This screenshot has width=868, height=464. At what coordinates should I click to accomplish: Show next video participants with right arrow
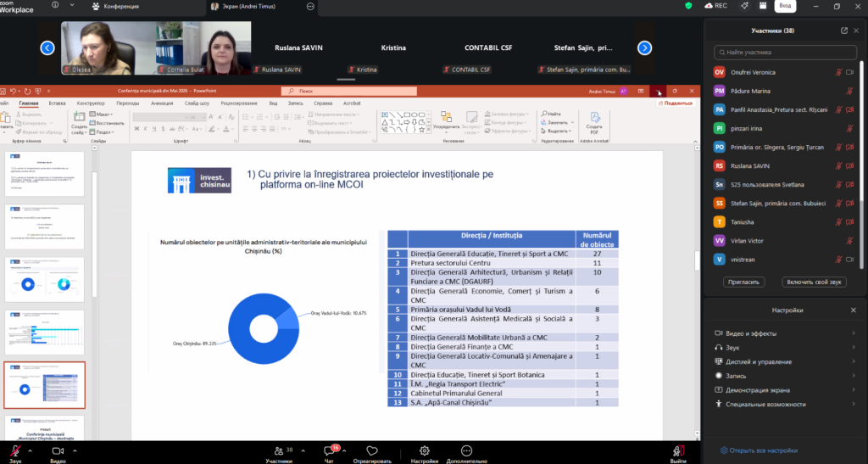644,48
